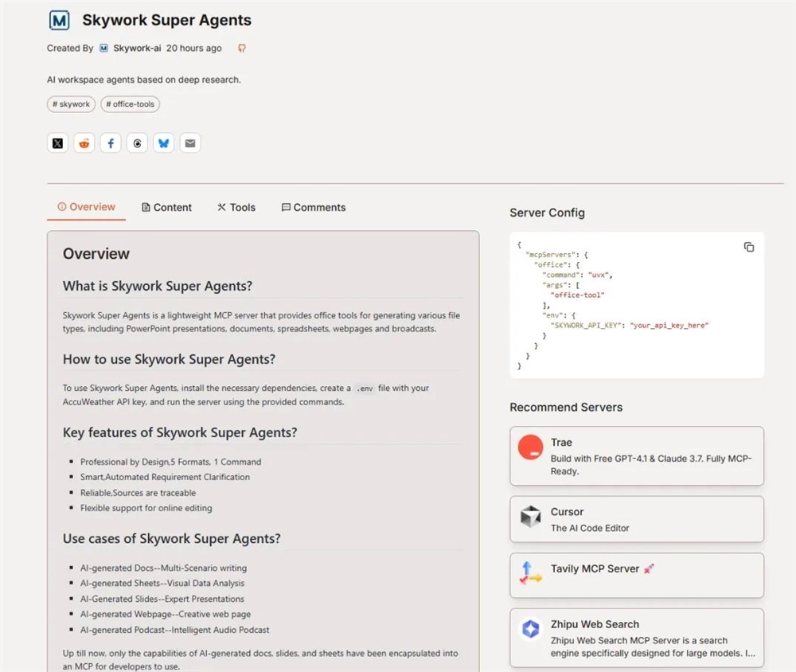Screen dimensions: 796x672
Task: View the Comments tab
Action: click(314, 208)
